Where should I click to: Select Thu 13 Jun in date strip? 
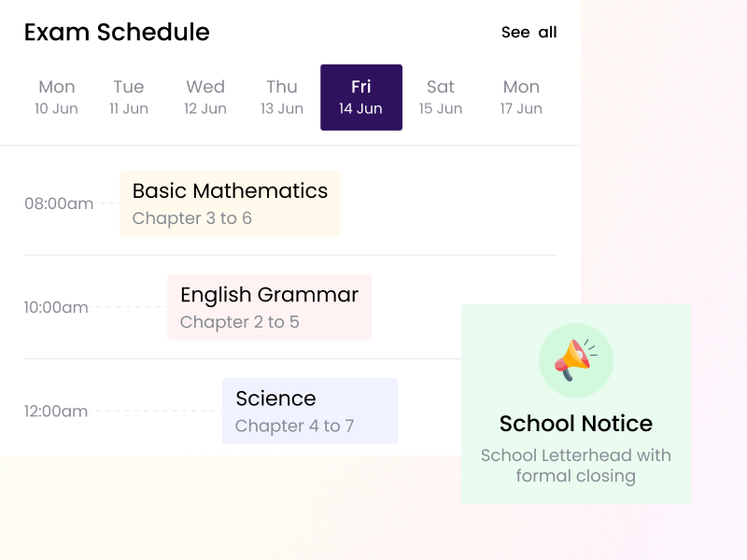(282, 97)
